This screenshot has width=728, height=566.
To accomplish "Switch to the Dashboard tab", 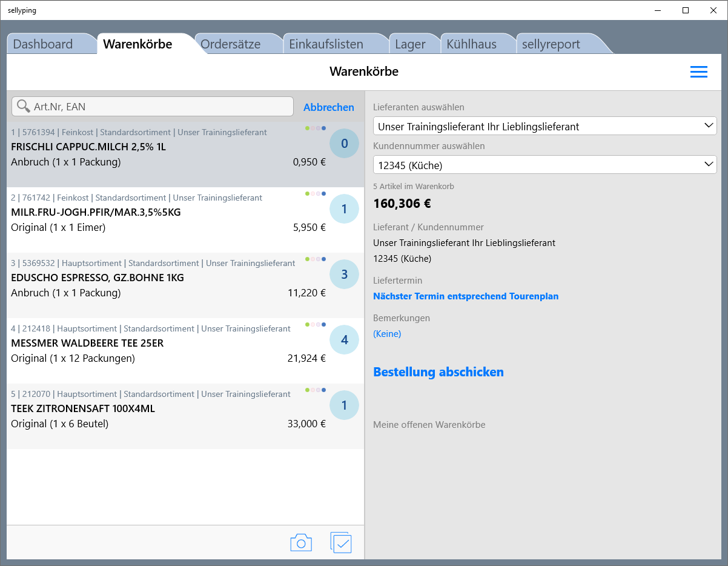I will (43, 44).
